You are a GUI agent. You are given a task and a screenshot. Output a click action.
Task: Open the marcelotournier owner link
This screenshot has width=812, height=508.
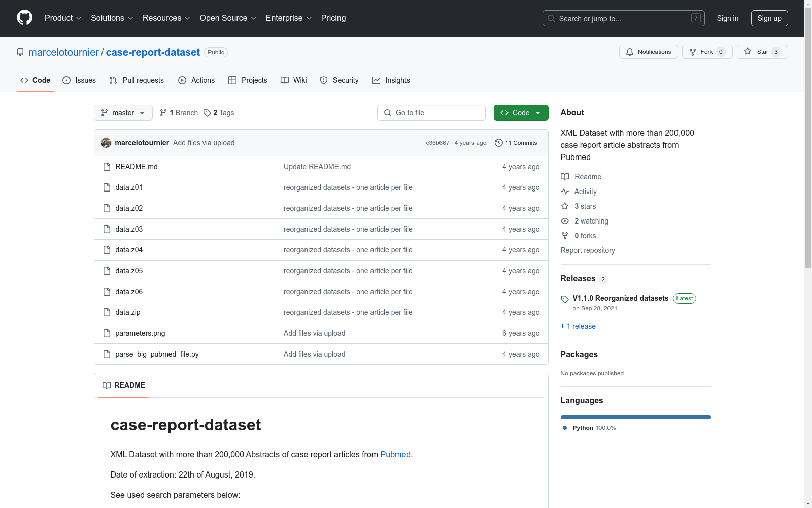click(63, 52)
